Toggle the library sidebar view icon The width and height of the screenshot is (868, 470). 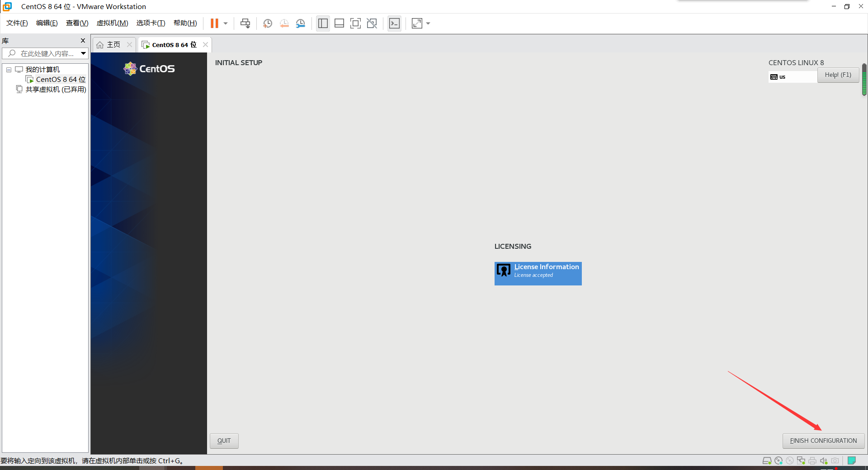(323, 24)
